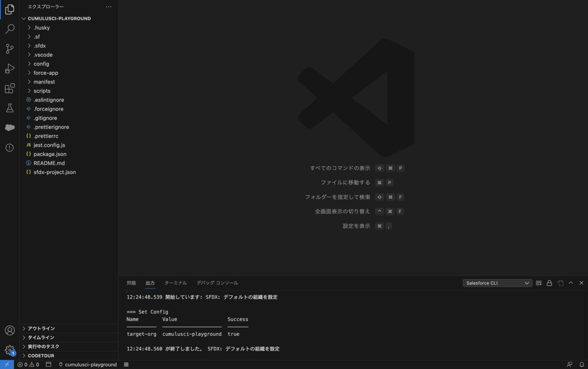This screenshot has width=588, height=369.
Task: Click the すべてのコマンドの表示 shortcut hint
Action: (x=340, y=168)
